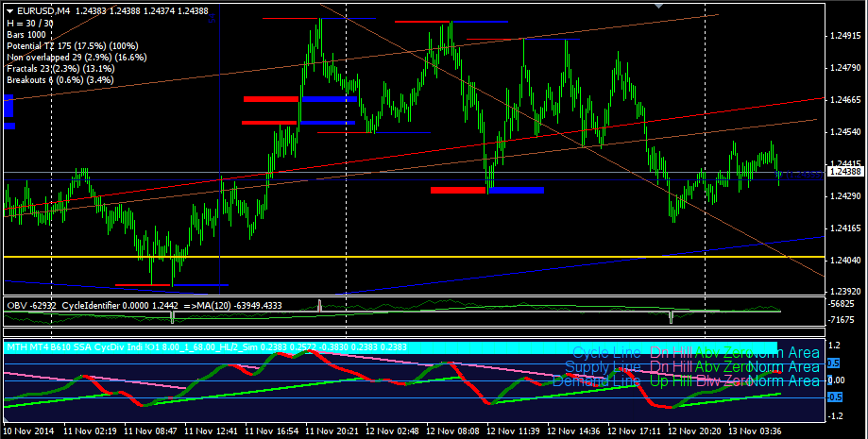Click the OBV CycleIdentifier indicator label
Viewport: 868px width, 439px height.
(x=145, y=305)
